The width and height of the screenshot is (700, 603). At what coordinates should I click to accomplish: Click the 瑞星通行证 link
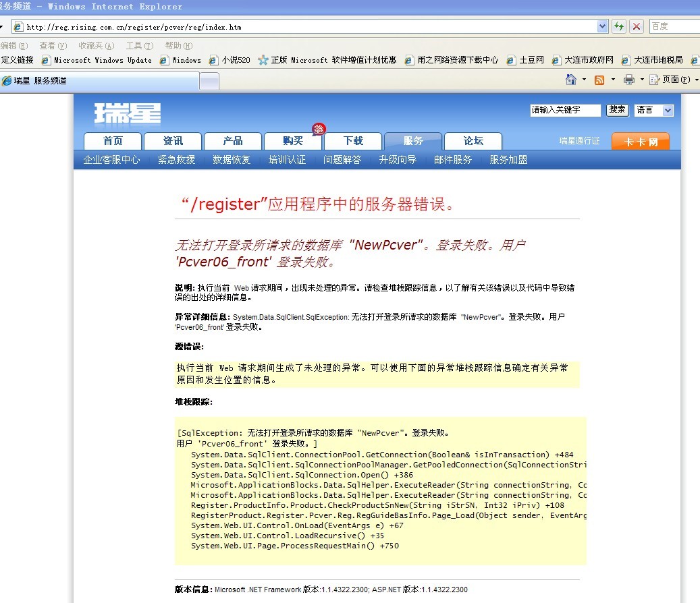click(579, 141)
